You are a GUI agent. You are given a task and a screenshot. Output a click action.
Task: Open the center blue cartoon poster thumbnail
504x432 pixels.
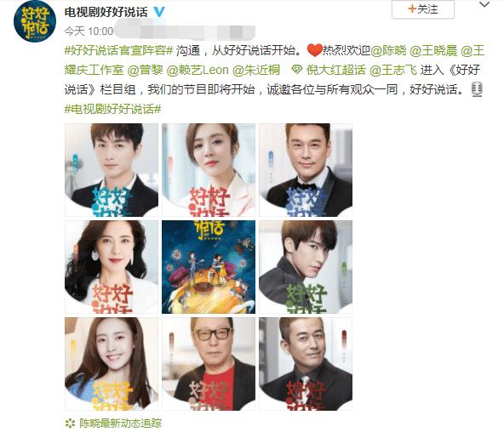(x=209, y=267)
